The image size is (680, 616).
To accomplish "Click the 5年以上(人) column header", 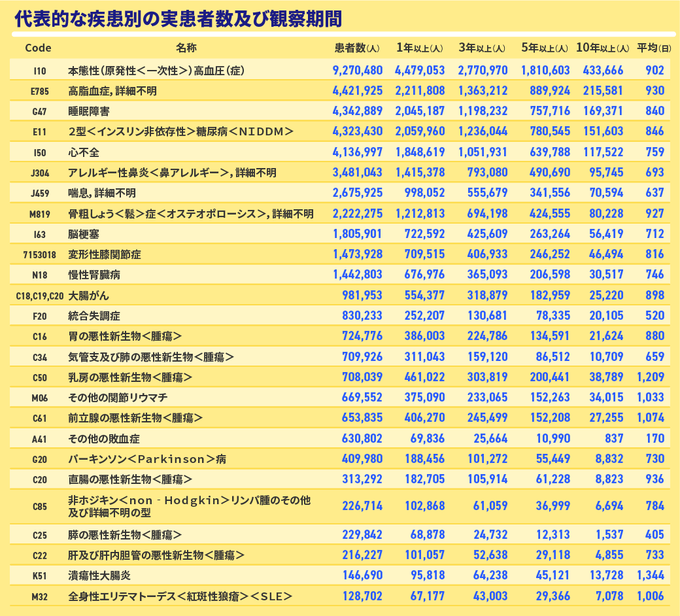I will coord(545,48).
